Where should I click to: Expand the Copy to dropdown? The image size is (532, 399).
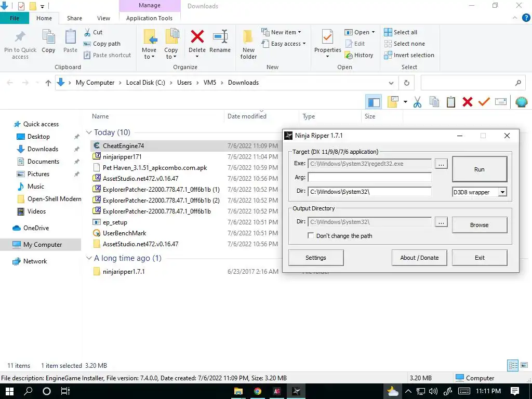171,54
